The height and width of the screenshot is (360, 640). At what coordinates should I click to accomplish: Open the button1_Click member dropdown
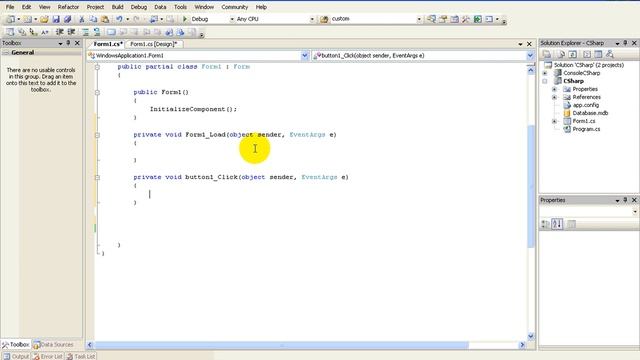(530, 56)
